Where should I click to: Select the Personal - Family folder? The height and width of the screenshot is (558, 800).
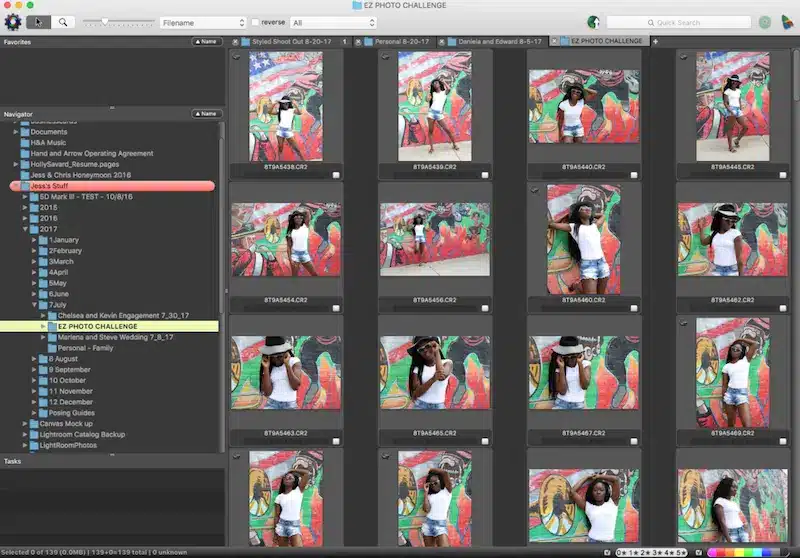click(x=85, y=348)
